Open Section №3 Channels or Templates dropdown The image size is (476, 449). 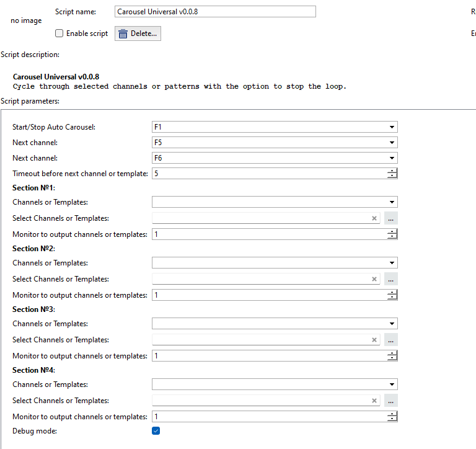click(x=275, y=324)
